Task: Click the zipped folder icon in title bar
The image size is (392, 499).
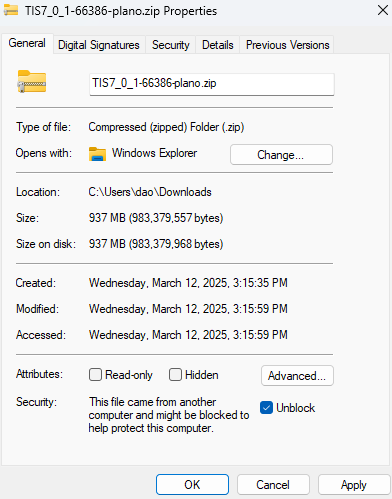Action: coord(11,10)
